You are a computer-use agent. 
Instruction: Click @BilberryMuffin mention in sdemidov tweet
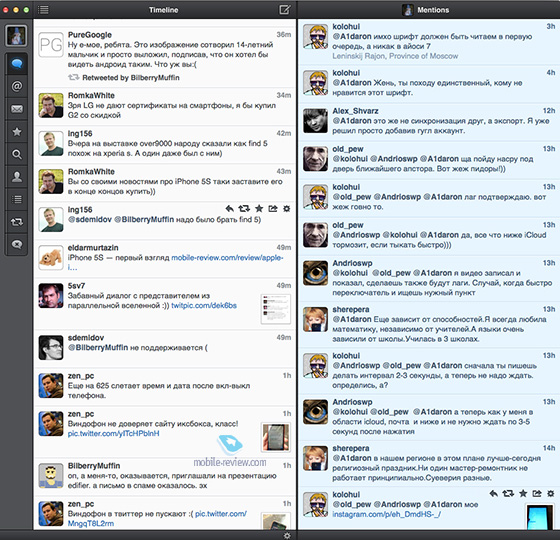98,348
